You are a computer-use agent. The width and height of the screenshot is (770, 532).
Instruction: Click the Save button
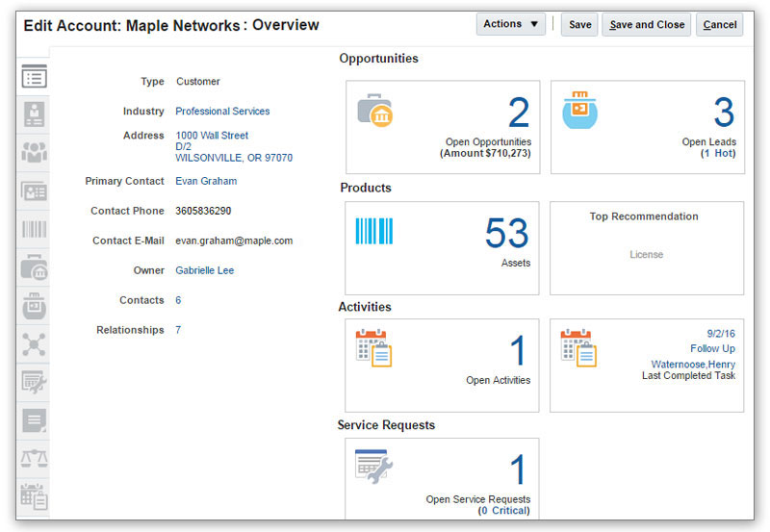tap(579, 25)
